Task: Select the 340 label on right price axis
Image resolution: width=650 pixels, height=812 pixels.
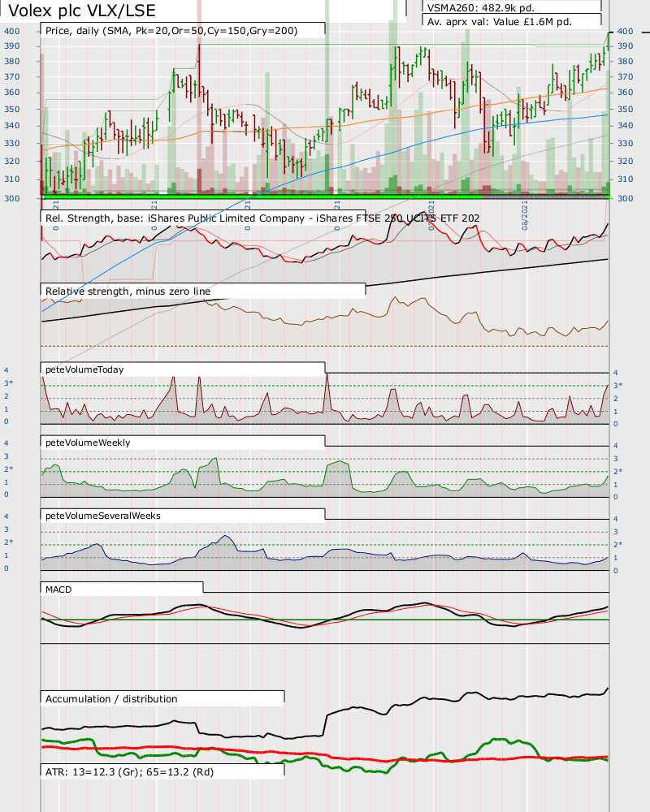Action: 625,125
